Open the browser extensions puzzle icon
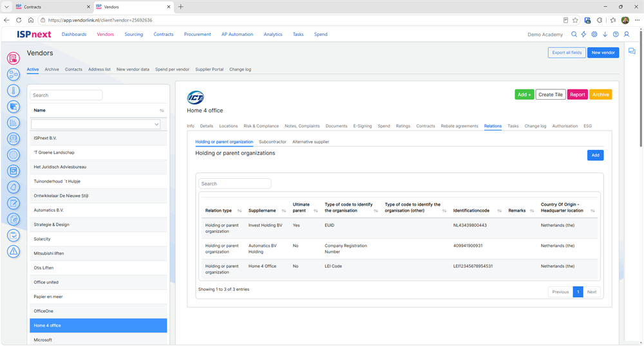Image resolution: width=644 pixels, height=346 pixels. (x=600, y=20)
